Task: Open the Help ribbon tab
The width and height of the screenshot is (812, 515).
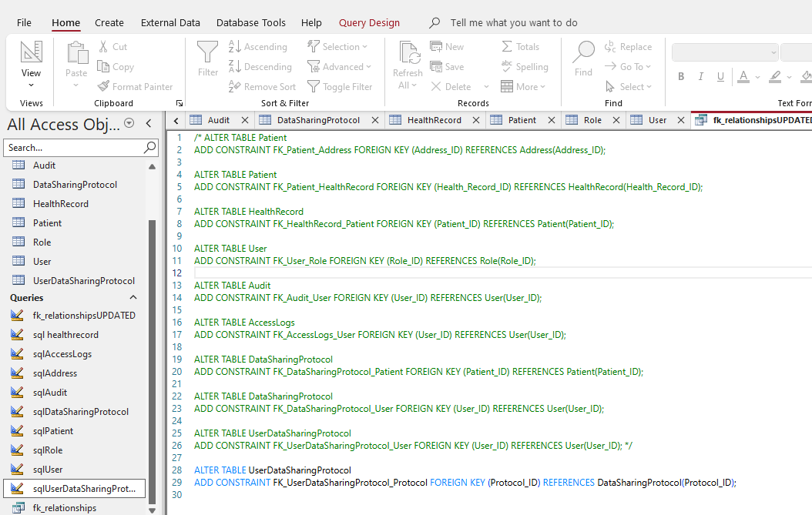Action: [311, 23]
